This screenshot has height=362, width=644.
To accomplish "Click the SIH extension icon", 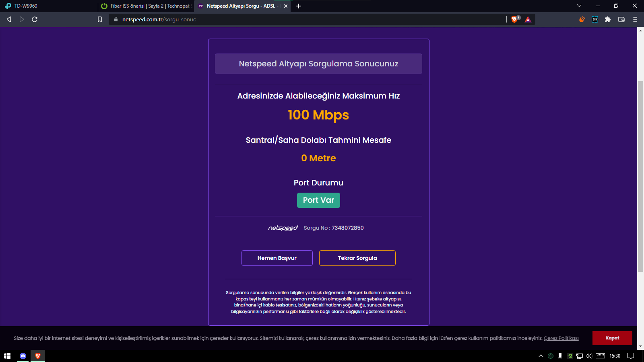I will pos(595,19).
